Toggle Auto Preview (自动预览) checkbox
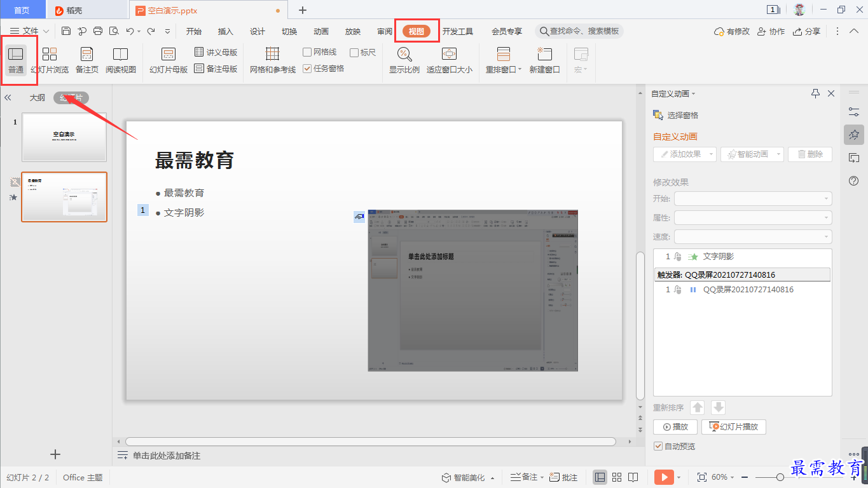 pos(675,446)
